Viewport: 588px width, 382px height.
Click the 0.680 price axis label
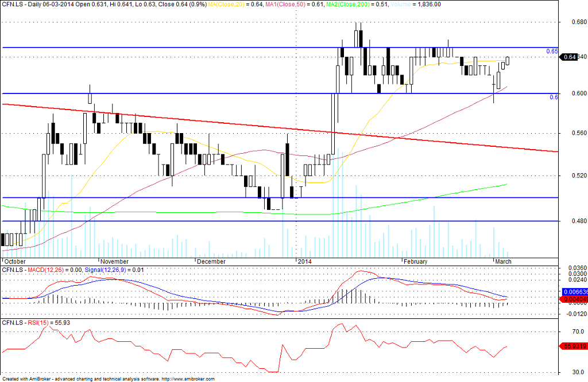pos(579,22)
